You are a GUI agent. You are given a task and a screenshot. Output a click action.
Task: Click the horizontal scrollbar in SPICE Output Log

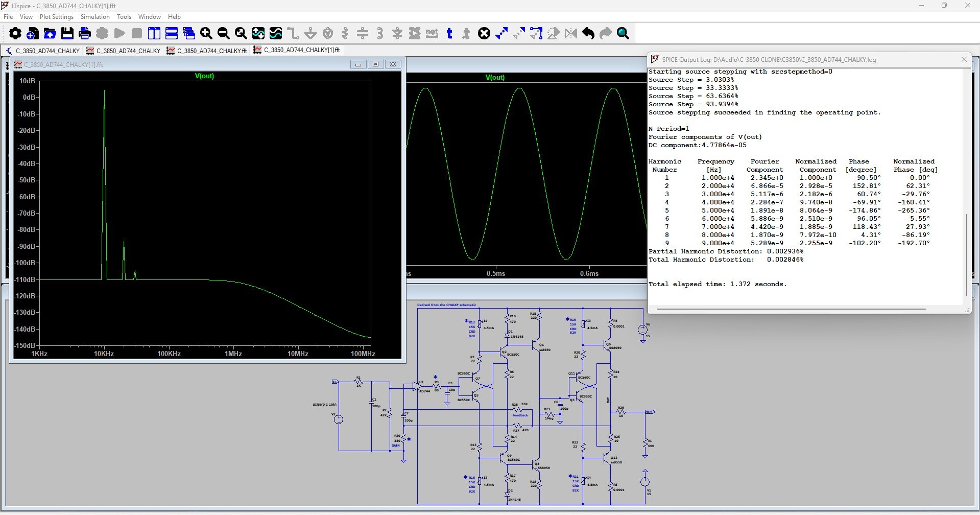791,309
